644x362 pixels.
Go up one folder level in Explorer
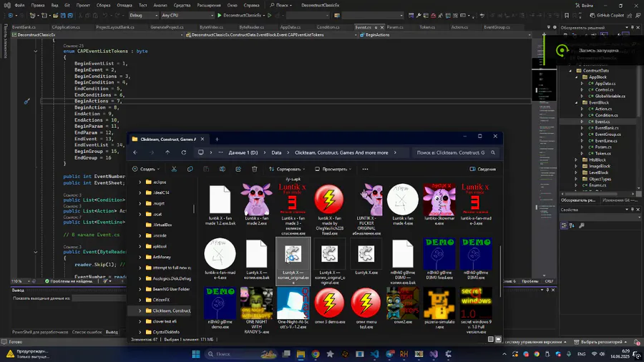[x=167, y=152]
